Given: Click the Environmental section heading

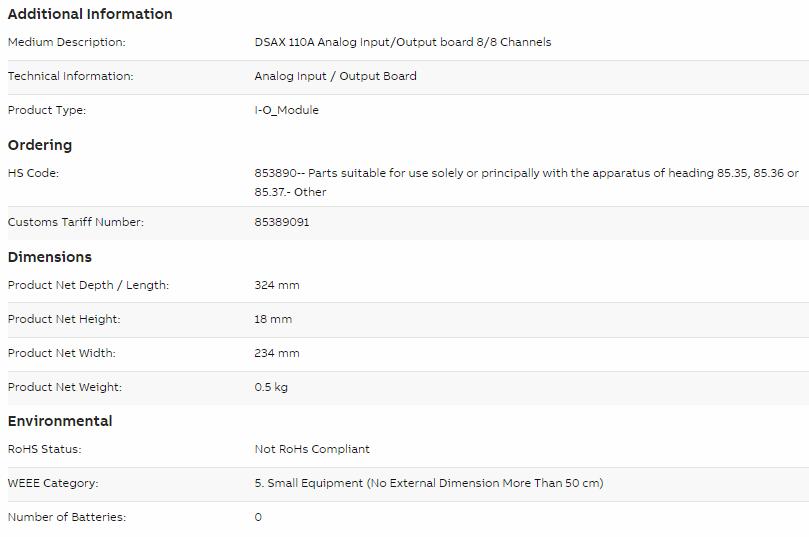Looking at the screenshot, I should point(60,421).
